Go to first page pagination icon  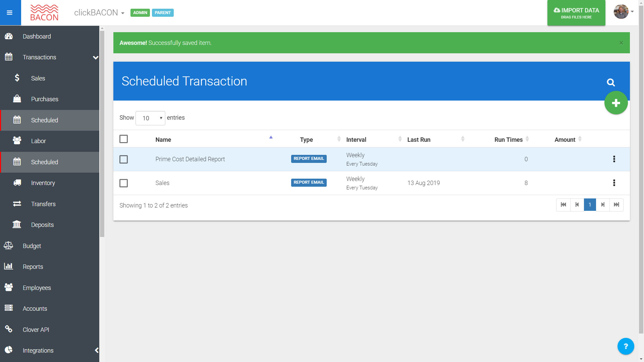[x=563, y=205]
